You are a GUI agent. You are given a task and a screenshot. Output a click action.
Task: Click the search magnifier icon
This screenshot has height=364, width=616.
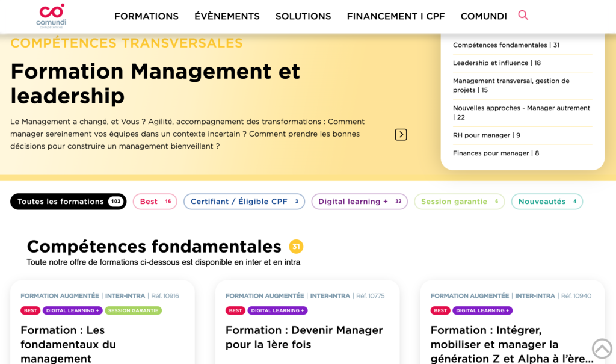tap(523, 16)
